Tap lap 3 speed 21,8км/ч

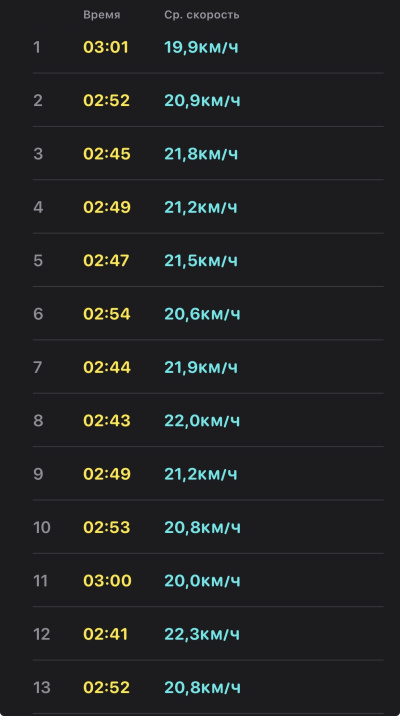pyautogui.click(x=201, y=154)
